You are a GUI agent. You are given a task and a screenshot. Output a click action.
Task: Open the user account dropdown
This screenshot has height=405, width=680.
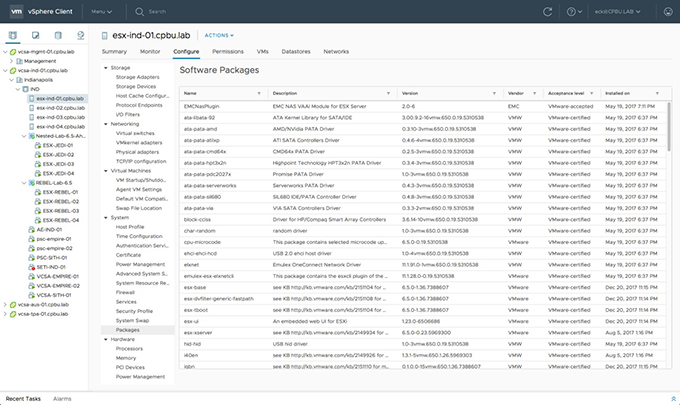[618, 12]
